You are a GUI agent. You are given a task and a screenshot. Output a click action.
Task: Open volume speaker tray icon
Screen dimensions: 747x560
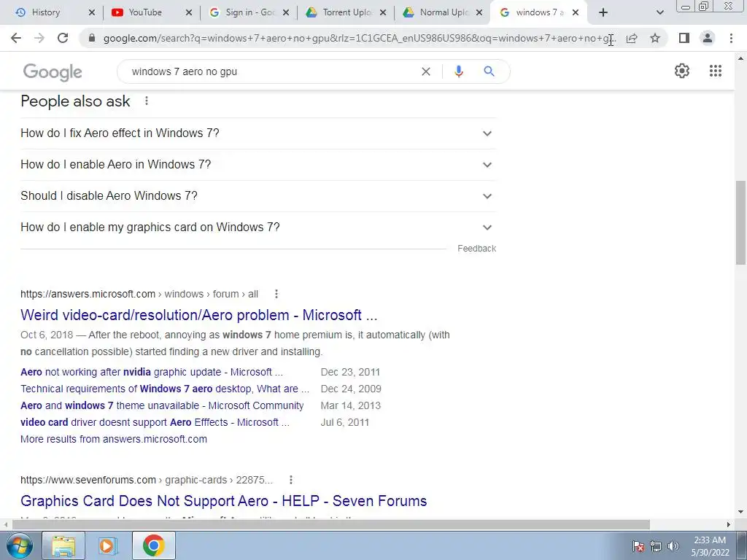click(673, 546)
